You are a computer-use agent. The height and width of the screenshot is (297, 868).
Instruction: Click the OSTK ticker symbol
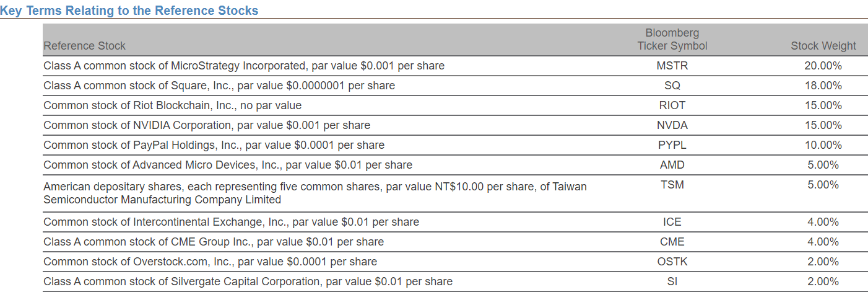(672, 262)
